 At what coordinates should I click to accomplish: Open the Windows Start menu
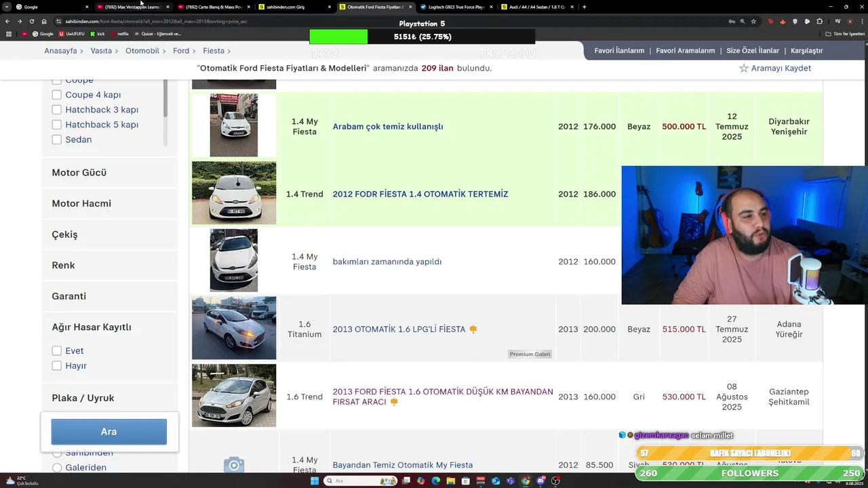(315, 481)
